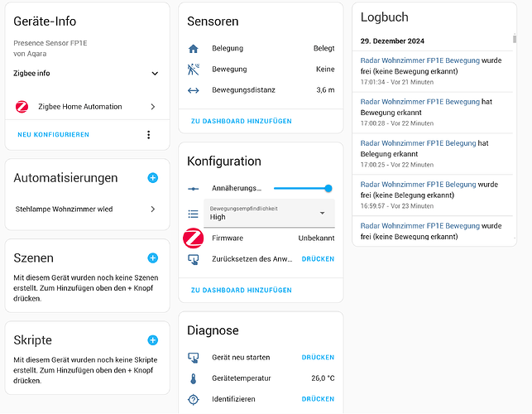Click the plus icon next to Automatisierungen
This screenshot has height=414, width=532.
(x=152, y=178)
